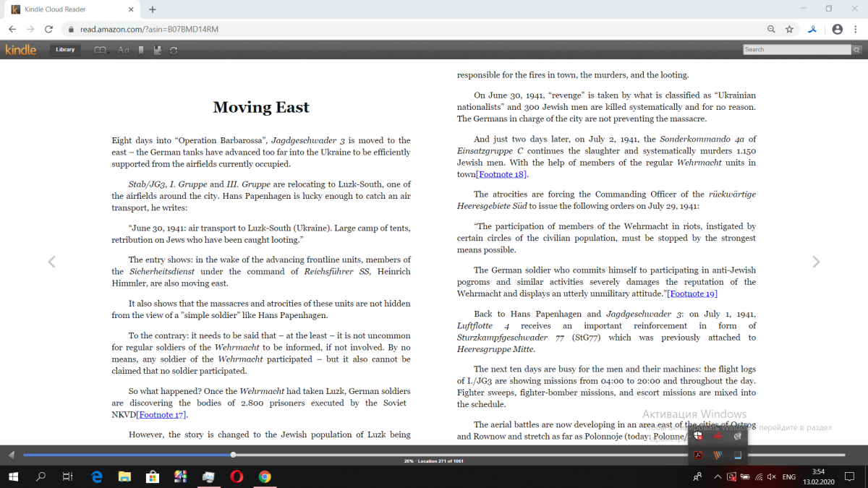
Task: Select the Kindle Cloud Reader browser tab
Action: click(x=72, y=9)
